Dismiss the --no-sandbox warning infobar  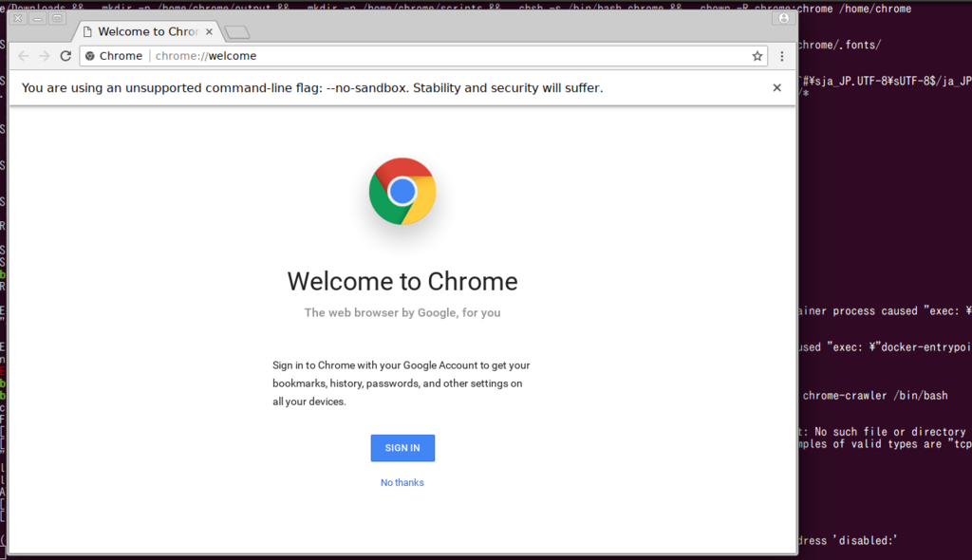point(776,88)
